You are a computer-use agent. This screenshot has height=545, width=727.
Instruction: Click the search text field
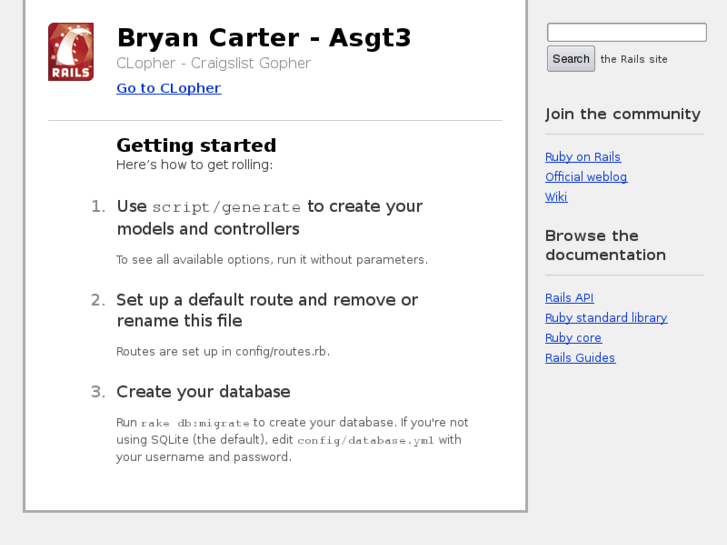(626, 33)
